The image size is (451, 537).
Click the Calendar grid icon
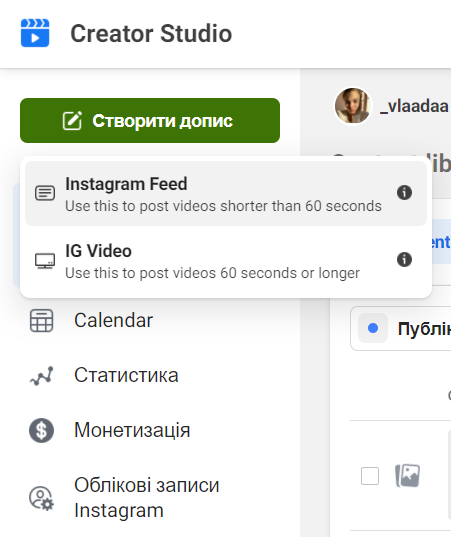click(x=41, y=321)
